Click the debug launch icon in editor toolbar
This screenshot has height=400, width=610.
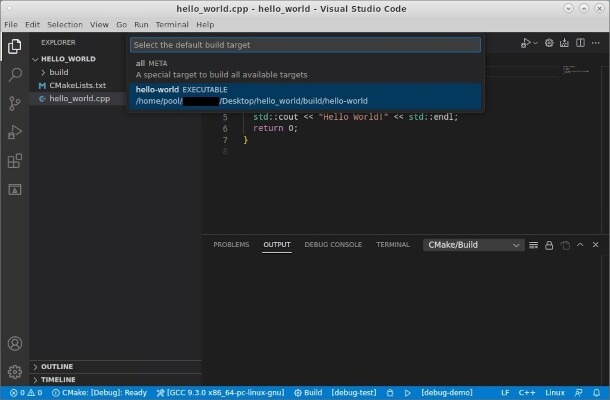(564, 43)
